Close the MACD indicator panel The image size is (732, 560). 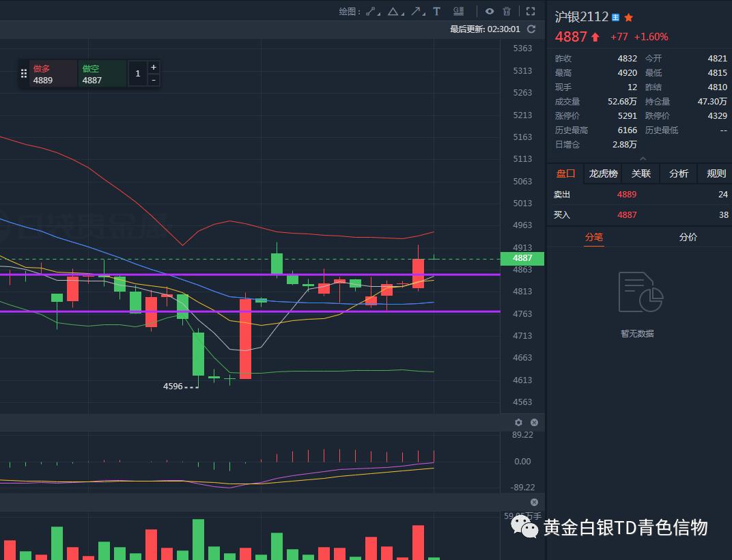point(535,422)
